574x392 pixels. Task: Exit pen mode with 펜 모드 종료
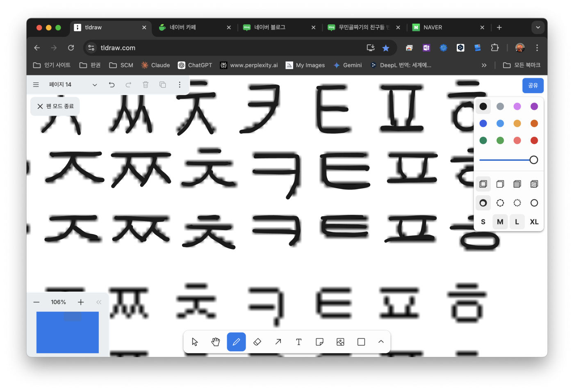[55, 106]
